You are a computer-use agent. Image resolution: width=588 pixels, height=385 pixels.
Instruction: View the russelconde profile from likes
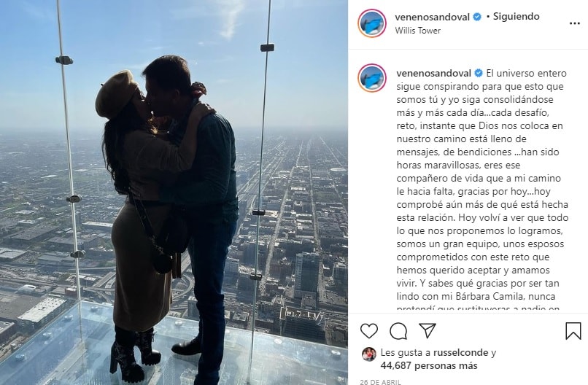(461, 353)
